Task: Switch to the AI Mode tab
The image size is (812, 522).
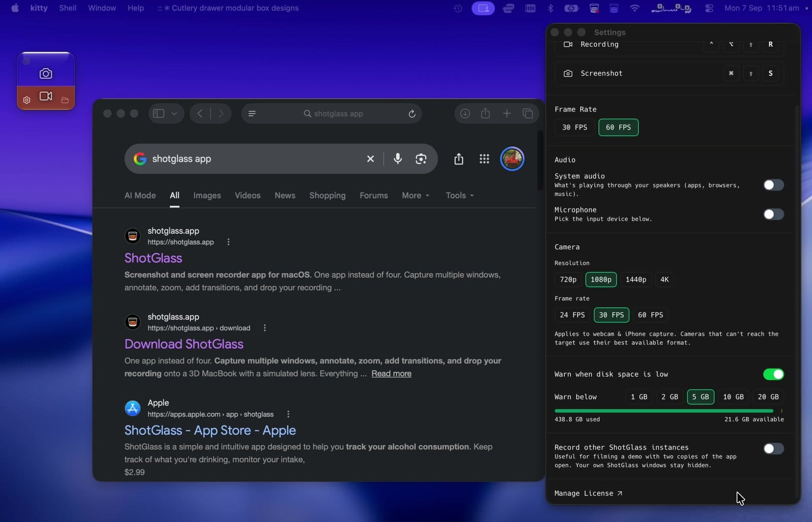Action: tap(140, 195)
